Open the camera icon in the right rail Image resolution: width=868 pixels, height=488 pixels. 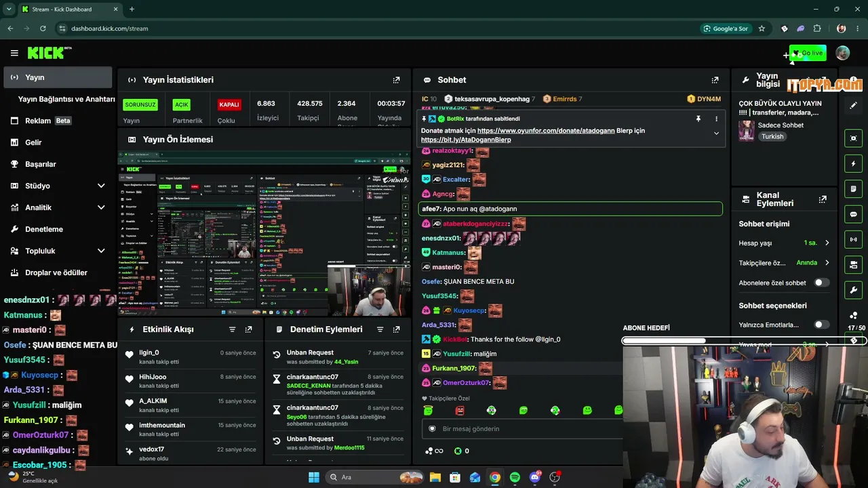click(853, 264)
